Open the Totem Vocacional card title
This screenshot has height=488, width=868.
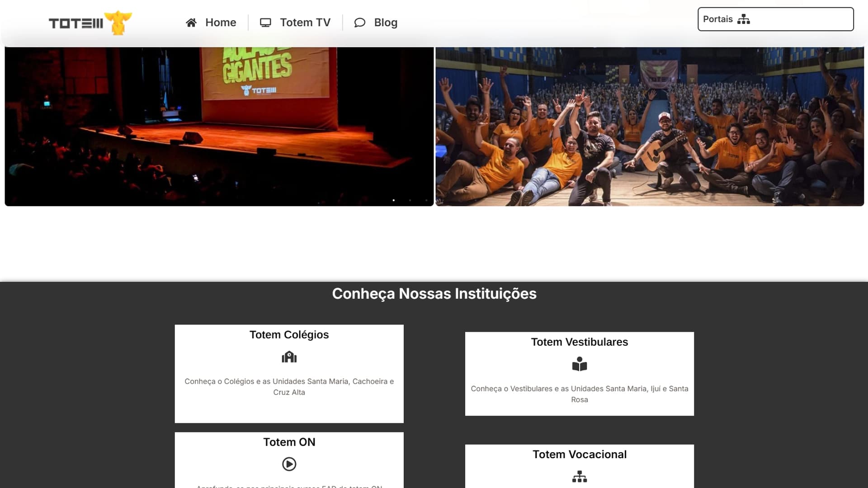coord(580,455)
